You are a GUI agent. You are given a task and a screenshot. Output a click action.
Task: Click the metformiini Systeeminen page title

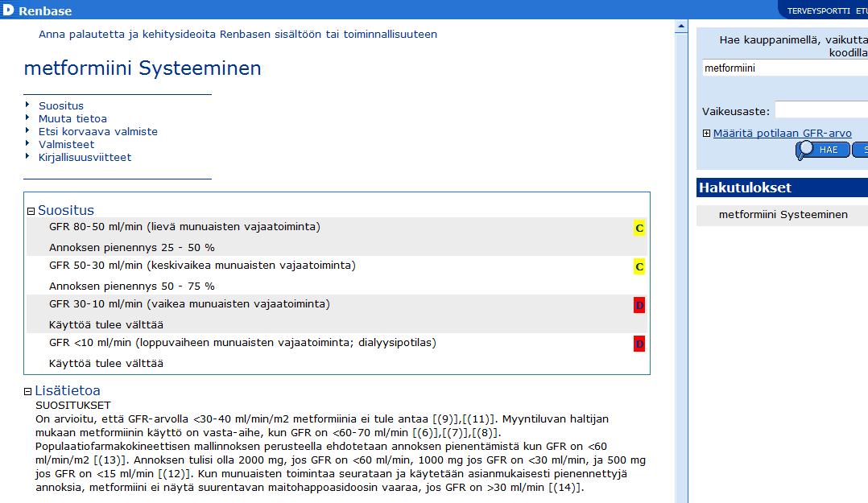(x=143, y=68)
